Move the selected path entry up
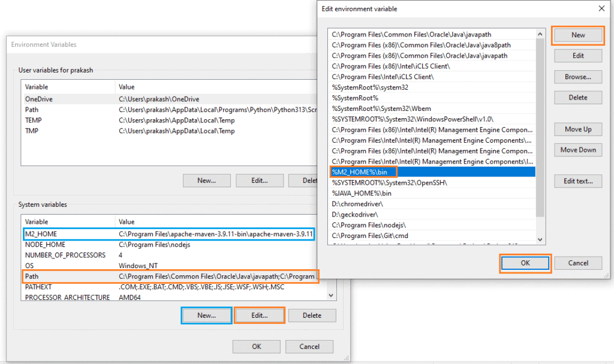The height and width of the screenshot is (364, 614). (577, 129)
